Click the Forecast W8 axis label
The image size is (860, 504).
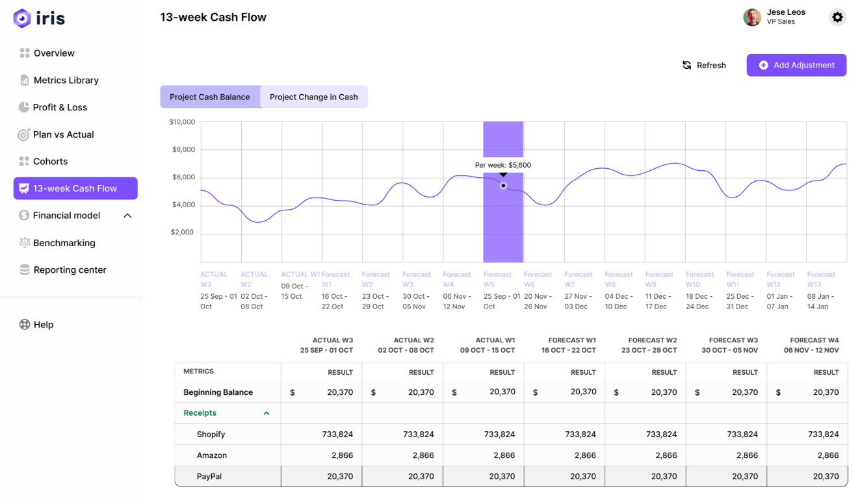[619, 279]
